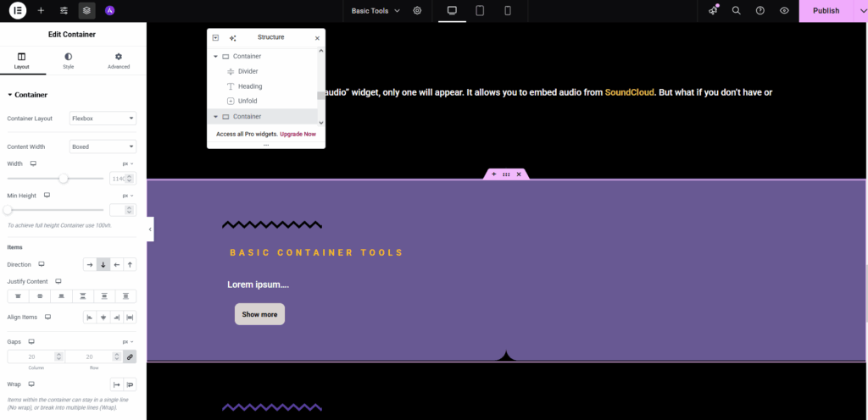Open the Elementor logo menu
This screenshot has width=868, height=420.
(17, 11)
